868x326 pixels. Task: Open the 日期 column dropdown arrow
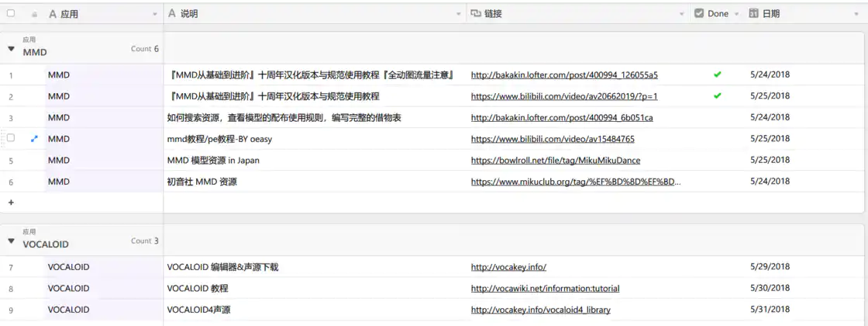tap(856, 15)
